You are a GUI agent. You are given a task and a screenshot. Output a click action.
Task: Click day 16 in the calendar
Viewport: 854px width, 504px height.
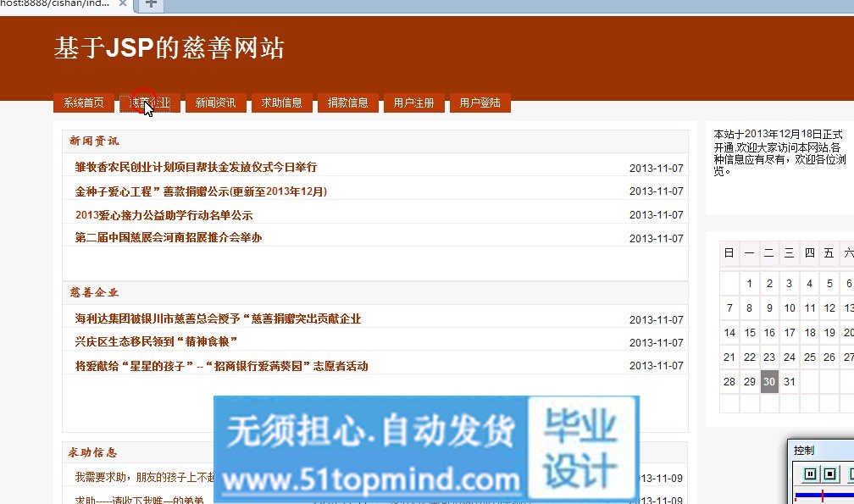769,333
